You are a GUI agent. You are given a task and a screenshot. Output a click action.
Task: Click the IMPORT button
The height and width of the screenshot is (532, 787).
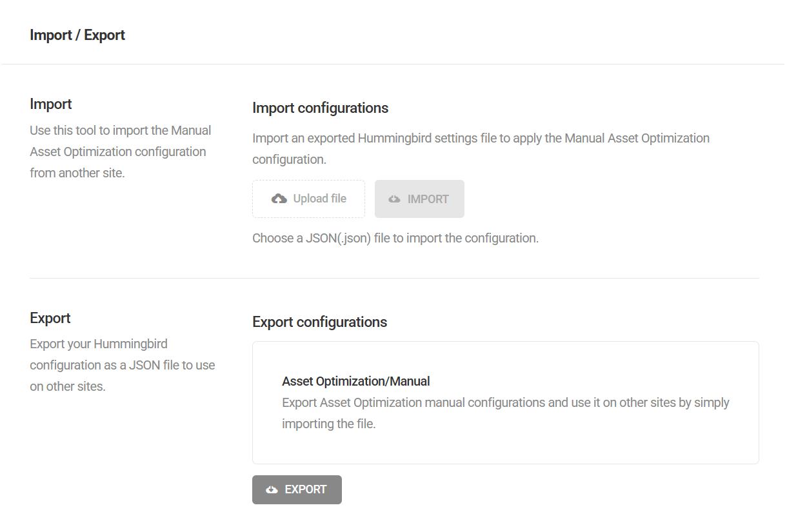419,199
